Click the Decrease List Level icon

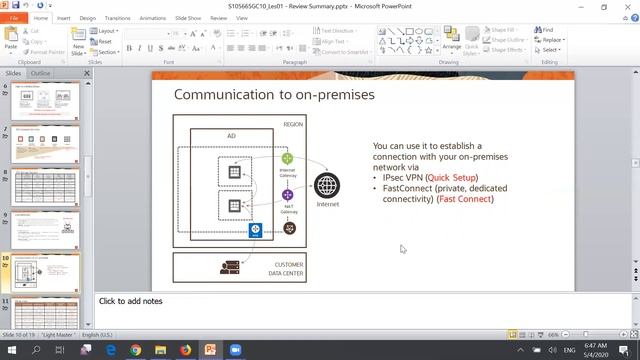[x=263, y=33]
